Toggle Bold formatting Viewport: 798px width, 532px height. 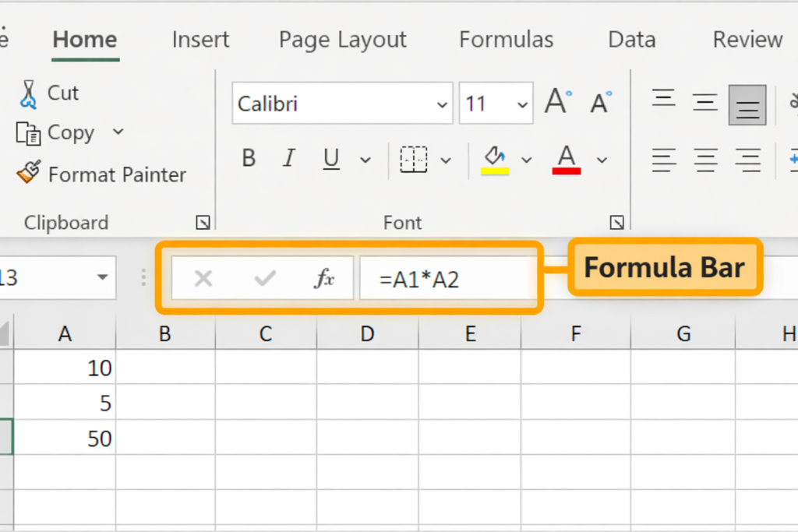249,160
